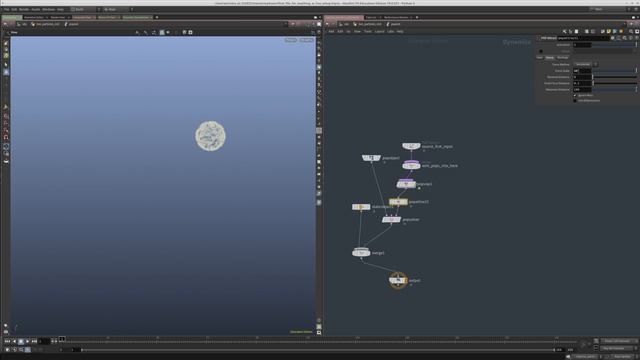Click the step back one frame button
Screen dimensions: 640x360
click(14, 341)
